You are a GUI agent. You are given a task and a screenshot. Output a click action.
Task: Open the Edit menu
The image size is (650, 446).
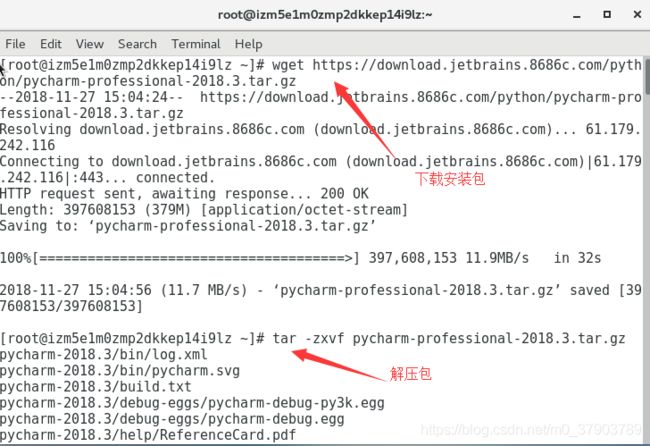[51, 44]
